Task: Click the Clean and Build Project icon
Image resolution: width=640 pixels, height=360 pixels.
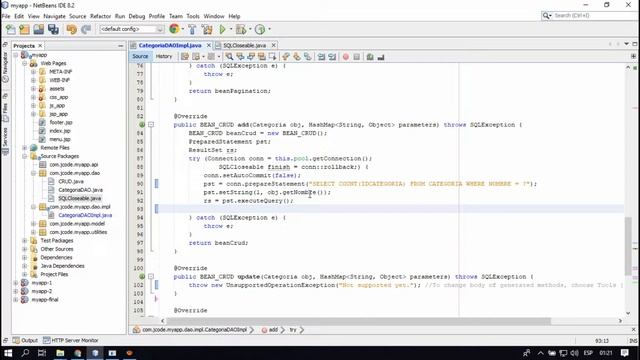Action: (x=207, y=29)
